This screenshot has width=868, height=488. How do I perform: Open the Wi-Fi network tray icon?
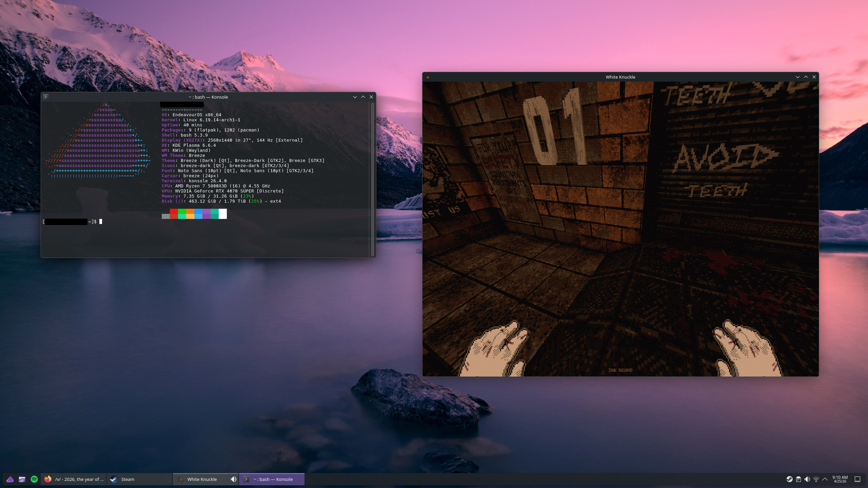(816, 479)
